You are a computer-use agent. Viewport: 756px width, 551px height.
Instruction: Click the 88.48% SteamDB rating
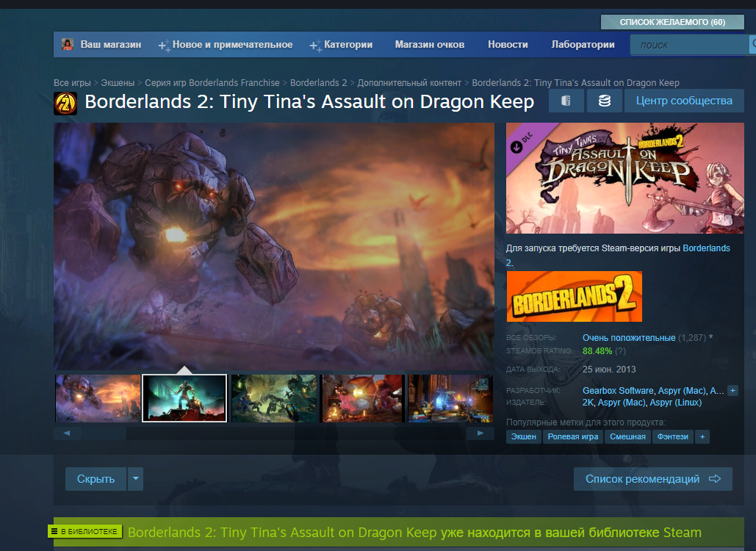pyautogui.click(x=597, y=351)
